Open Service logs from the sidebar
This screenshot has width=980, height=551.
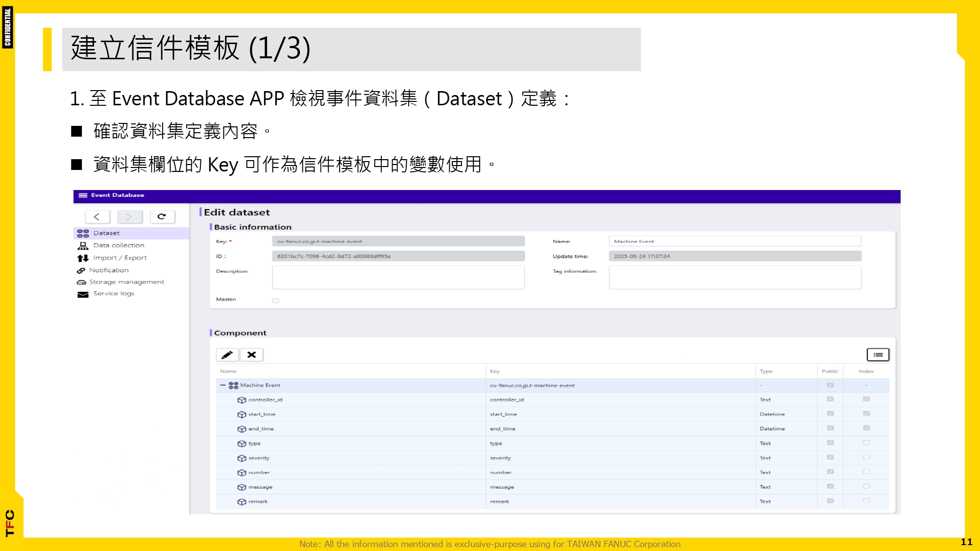pyautogui.click(x=114, y=293)
